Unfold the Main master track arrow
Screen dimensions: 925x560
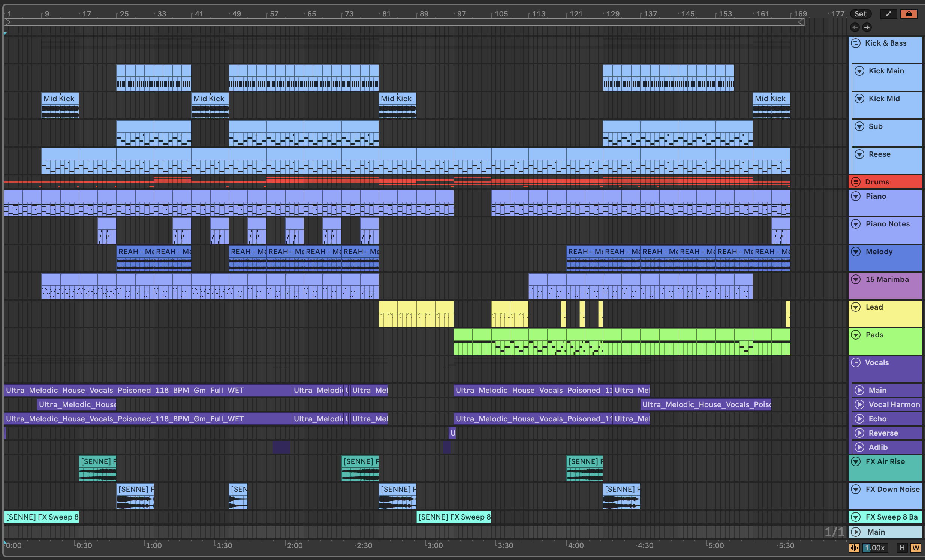click(x=856, y=532)
